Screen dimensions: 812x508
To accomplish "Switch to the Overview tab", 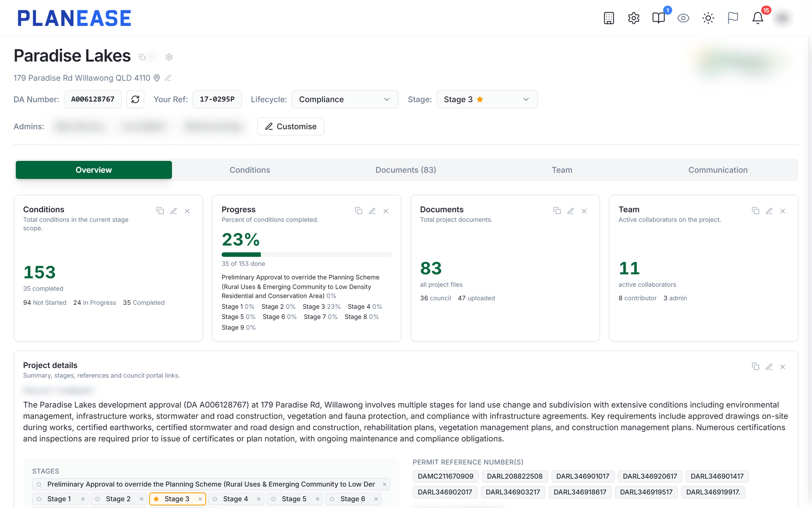I will click(94, 170).
